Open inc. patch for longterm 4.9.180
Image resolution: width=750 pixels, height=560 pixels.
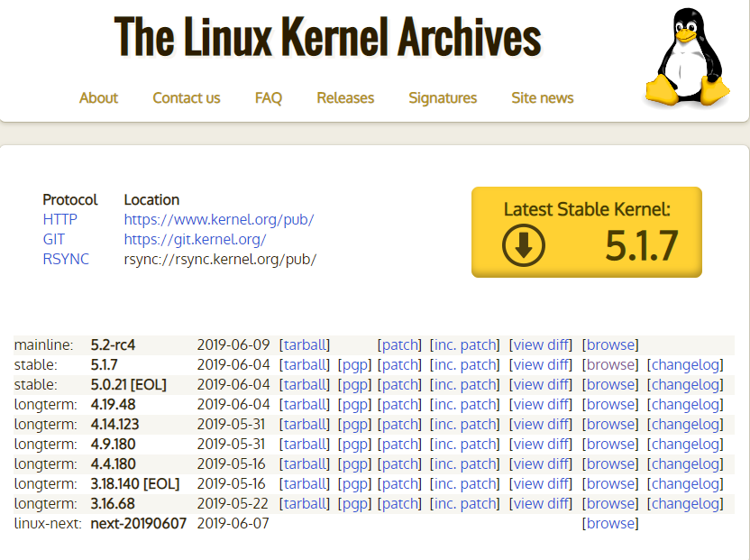tap(464, 445)
